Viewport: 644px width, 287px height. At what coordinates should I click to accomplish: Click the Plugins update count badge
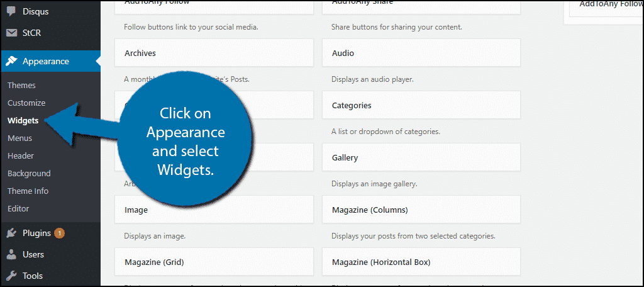60,233
